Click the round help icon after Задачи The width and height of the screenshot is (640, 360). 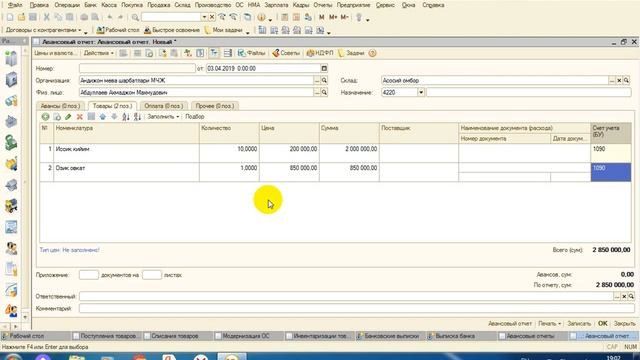[x=372, y=53]
